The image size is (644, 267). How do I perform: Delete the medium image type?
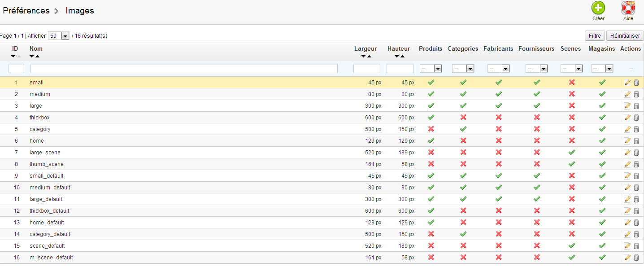point(636,94)
